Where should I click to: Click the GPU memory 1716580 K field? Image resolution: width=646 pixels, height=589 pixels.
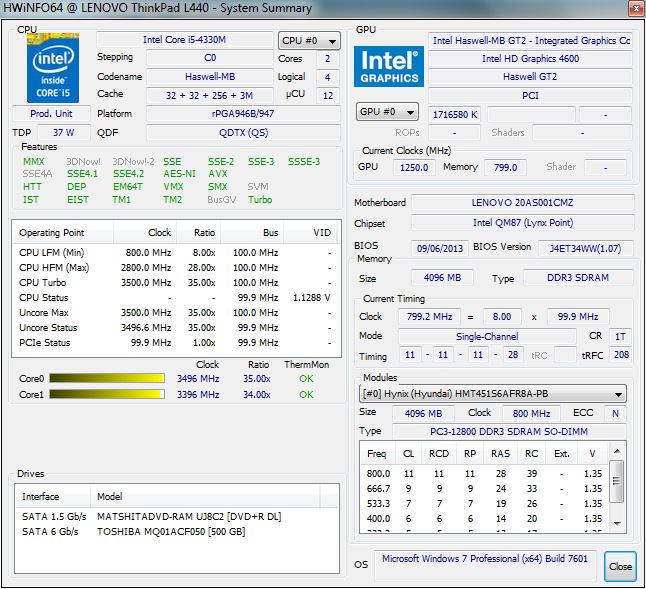454,115
